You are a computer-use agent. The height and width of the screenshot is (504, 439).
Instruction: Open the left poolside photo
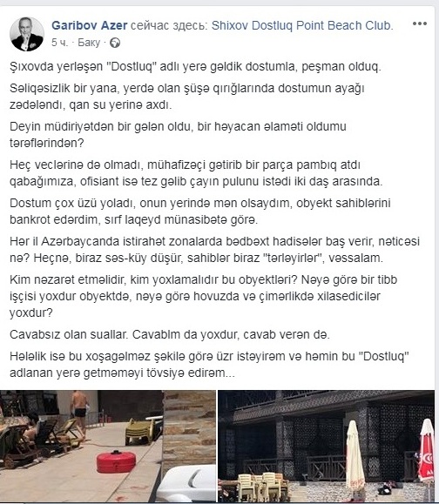click(108, 447)
